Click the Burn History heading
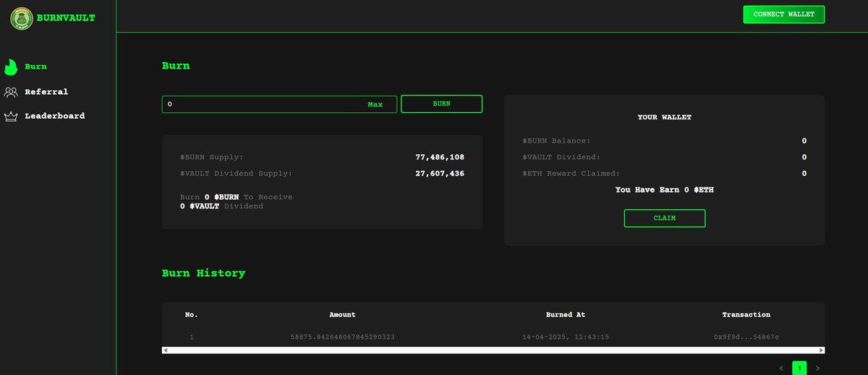The height and width of the screenshot is (375, 868). [x=203, y=273]
